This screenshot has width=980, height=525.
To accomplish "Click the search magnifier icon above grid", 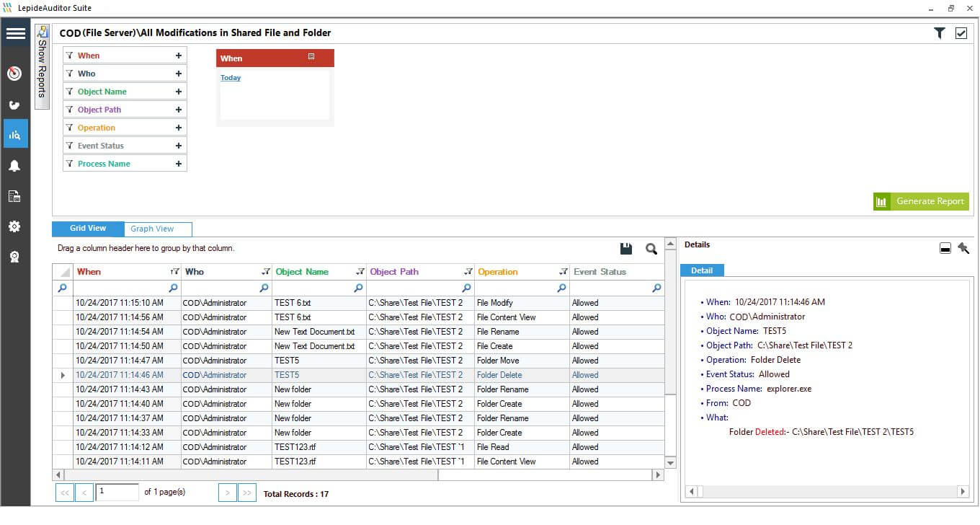I will (x=651, y=249).
